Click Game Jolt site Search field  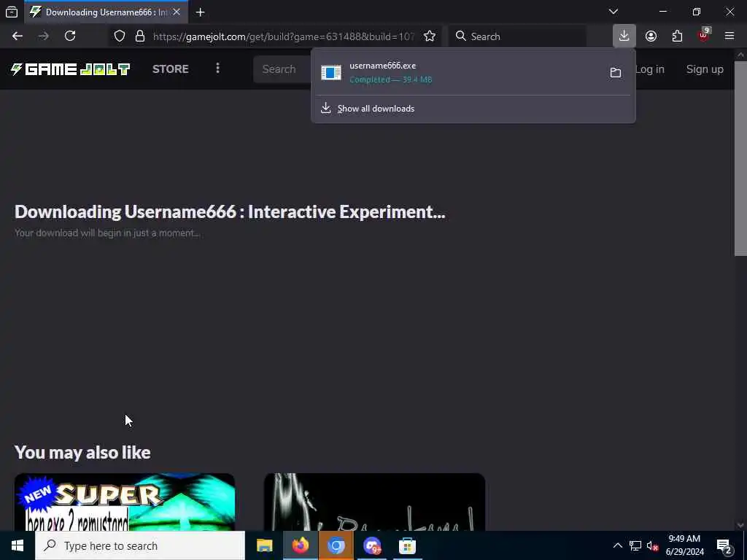point(282,69)
